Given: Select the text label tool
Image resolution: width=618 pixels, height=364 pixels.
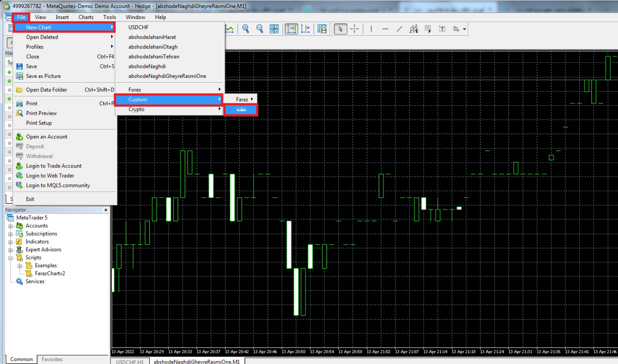Looking at the screenshot, I should pyautogui.click(x=442, y=29).
